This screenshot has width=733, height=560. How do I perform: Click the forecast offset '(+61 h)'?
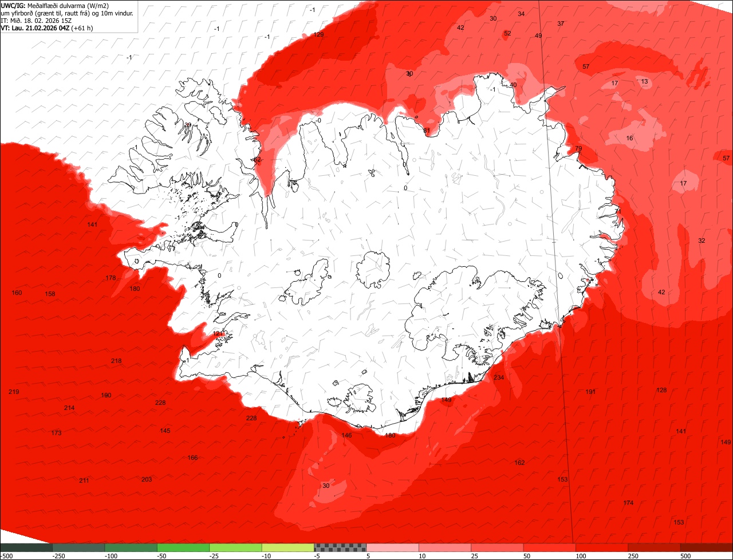82,27
